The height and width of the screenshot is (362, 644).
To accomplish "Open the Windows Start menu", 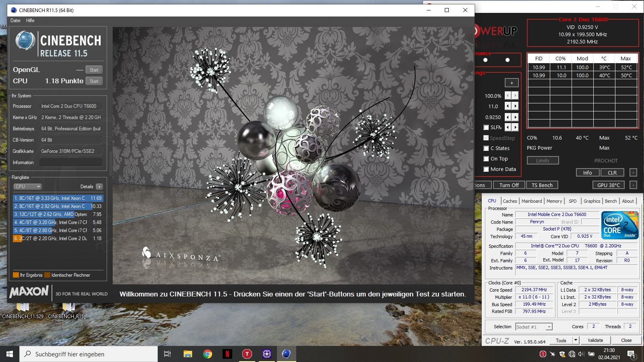I will 10,354.
